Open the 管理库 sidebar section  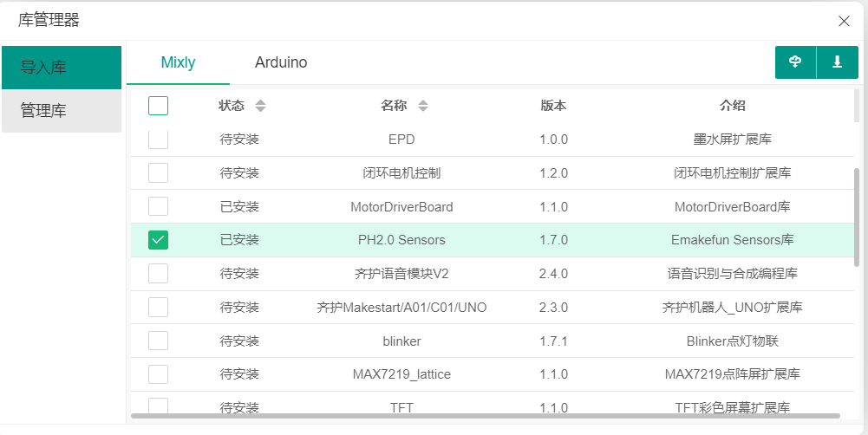[x=62, y=111]
